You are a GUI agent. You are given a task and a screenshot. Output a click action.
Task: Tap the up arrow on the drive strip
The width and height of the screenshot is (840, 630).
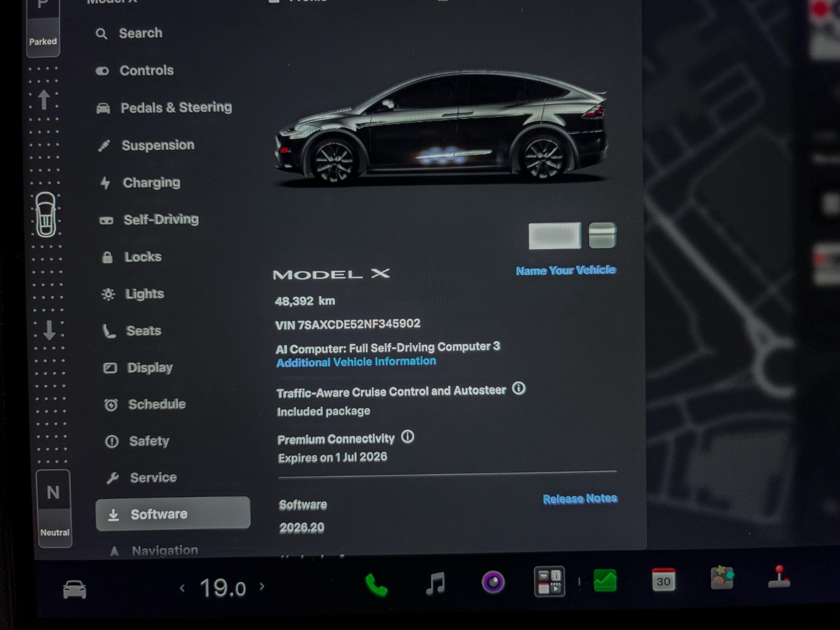[x=44, y=100]
